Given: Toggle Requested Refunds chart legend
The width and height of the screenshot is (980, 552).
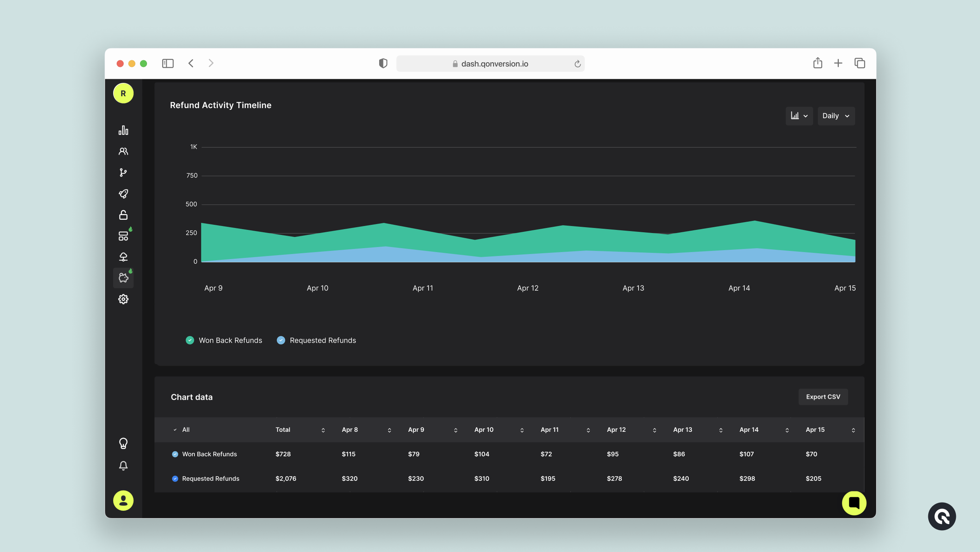Looking at the screenshot, I should tap(281, 340).
